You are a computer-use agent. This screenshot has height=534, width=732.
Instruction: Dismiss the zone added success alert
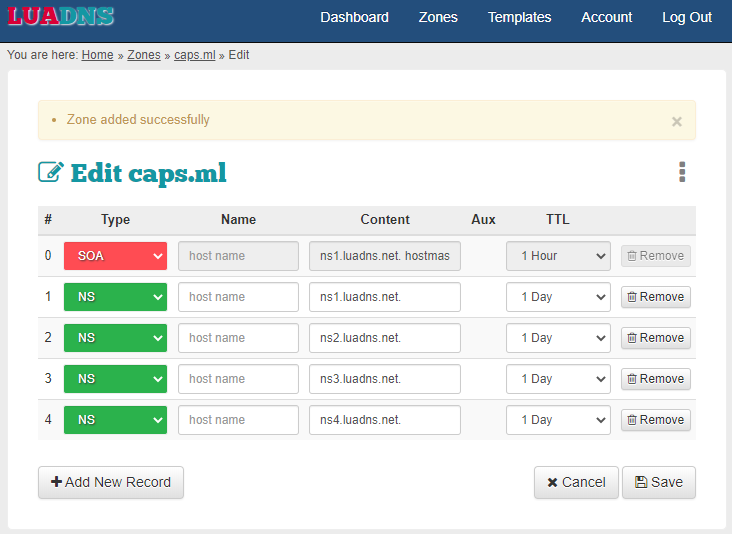676,121
